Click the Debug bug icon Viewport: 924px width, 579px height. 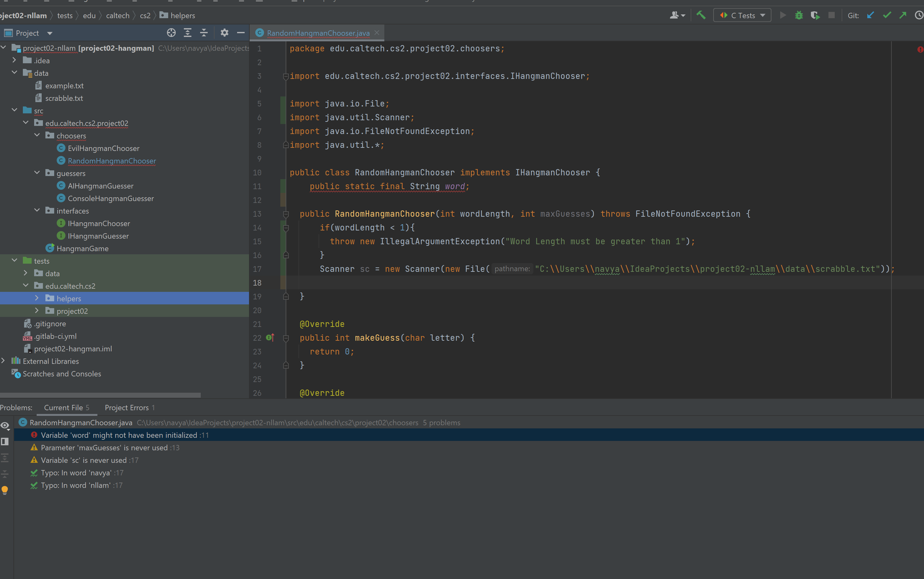tap(799, 15)
